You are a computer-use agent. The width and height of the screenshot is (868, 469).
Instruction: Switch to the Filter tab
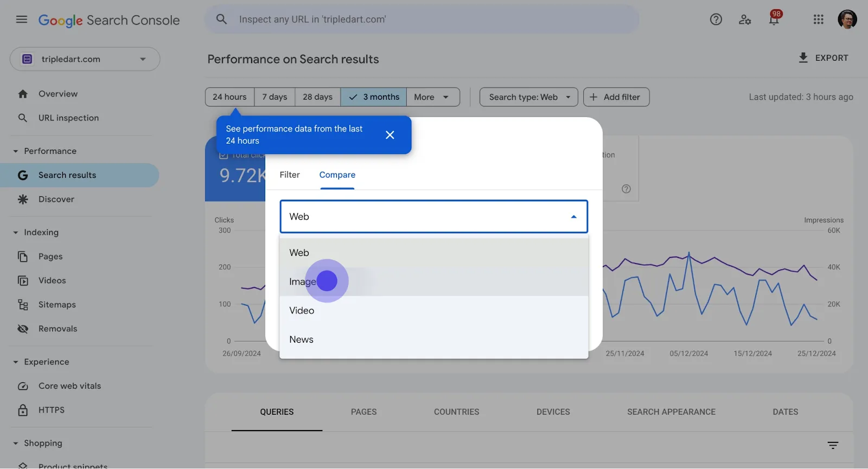tap(290, 175)
